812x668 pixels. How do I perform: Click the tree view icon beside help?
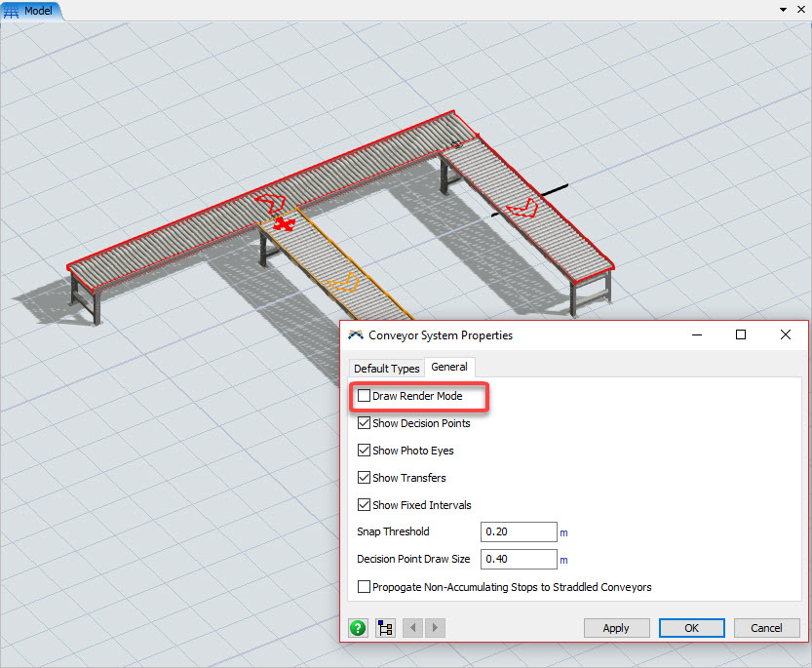[385, 628]
